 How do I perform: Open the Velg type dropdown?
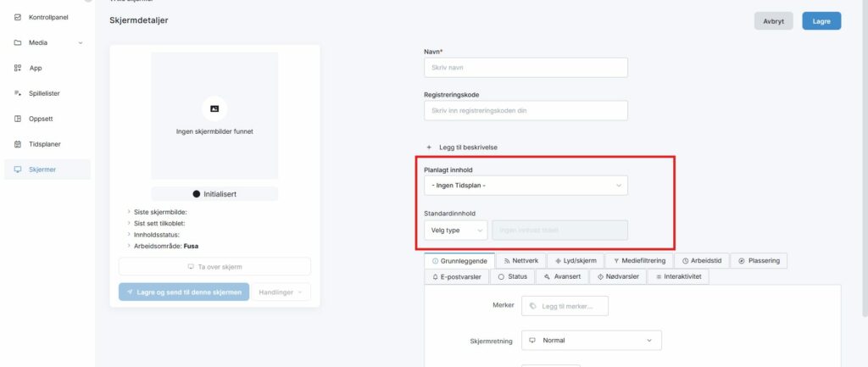(455, 231)
